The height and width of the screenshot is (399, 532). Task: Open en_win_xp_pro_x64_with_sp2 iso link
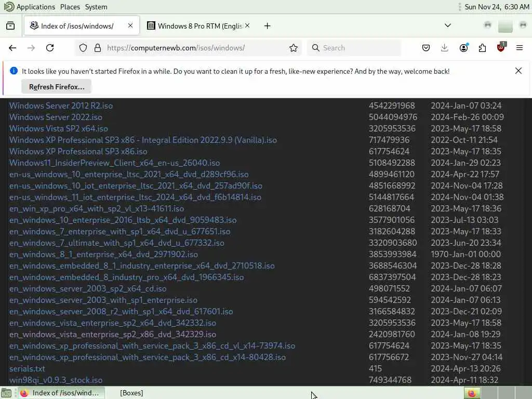[96, 209]
